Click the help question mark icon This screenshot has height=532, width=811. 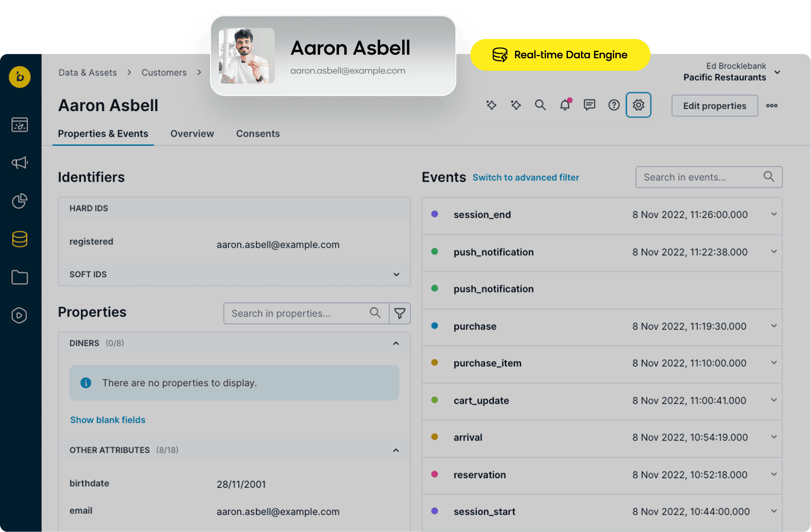coord(614,105)
